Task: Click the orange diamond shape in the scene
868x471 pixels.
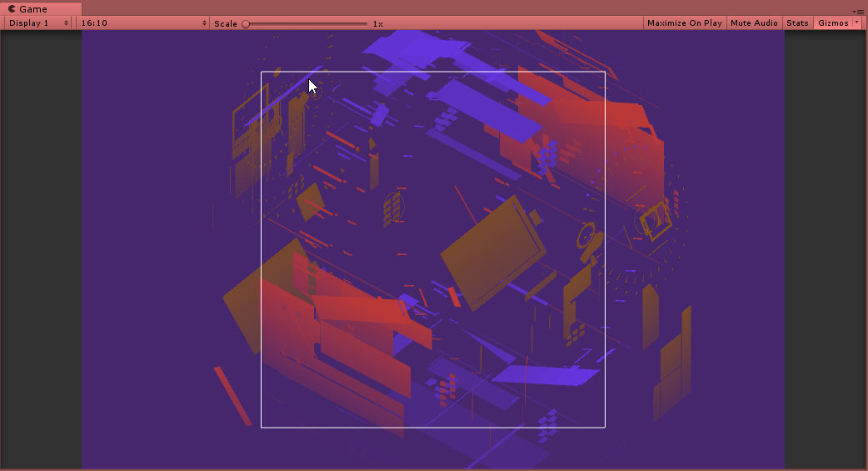Action: [311, 201]
